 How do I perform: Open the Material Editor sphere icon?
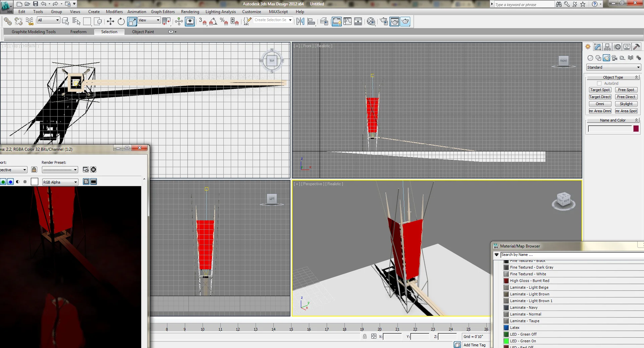pyautogui.click(x=371, y=21)
